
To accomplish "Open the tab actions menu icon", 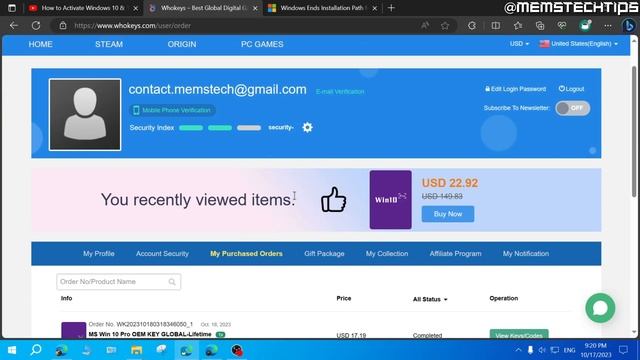I will point(12,8).
